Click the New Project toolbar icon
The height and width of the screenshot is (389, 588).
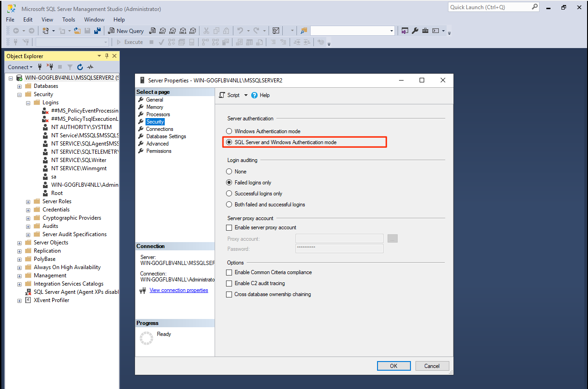pyautogui.click(x=46, y=31)
